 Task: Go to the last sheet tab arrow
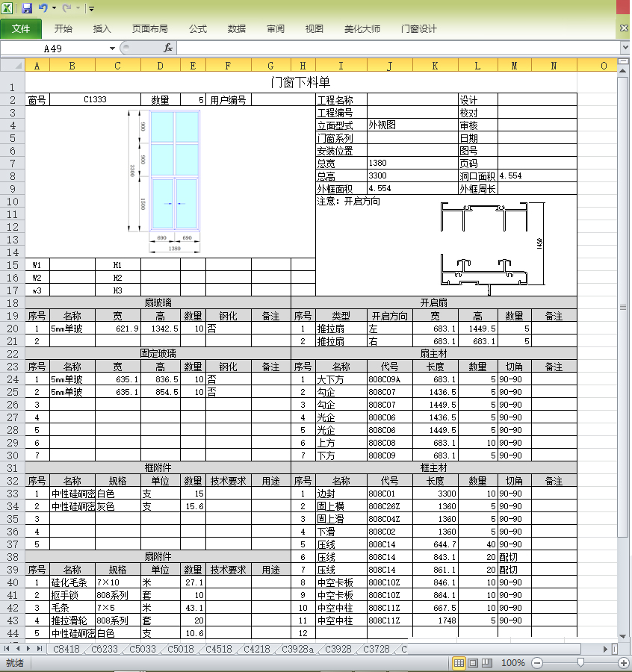coord(40,650)
